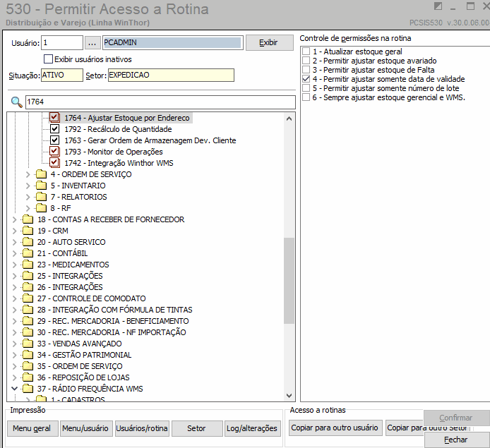Open Log/alterações report
The height and width of the screenshot is (448, 490).
click(252, 428)
